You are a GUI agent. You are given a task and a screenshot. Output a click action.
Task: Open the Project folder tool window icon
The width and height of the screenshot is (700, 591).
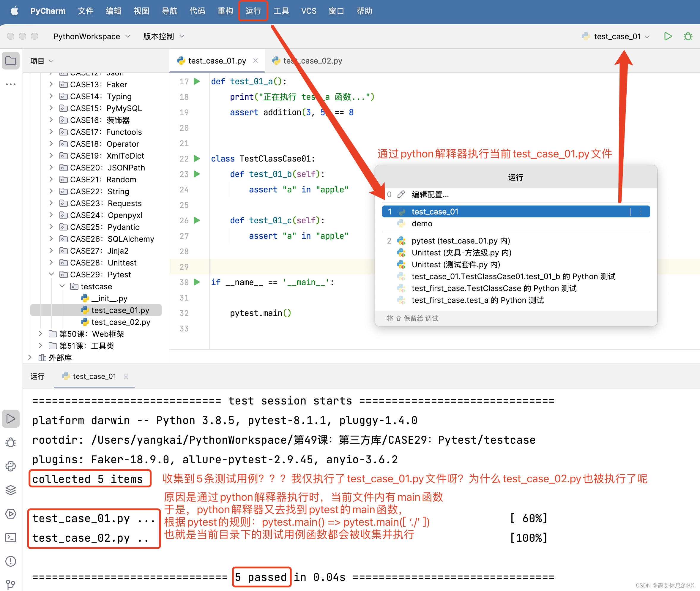11,61
